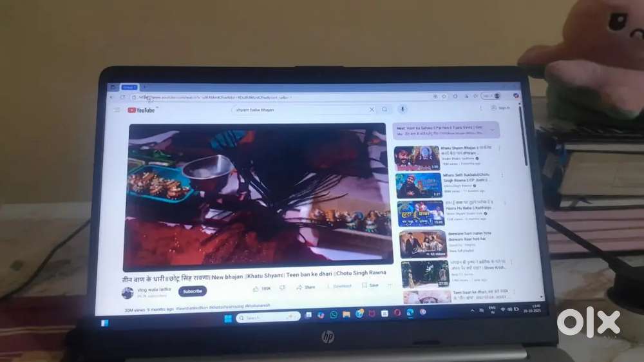Click ENG language indicator in tray
Viewport: 644px width, 362px height.
pos(492,310)
